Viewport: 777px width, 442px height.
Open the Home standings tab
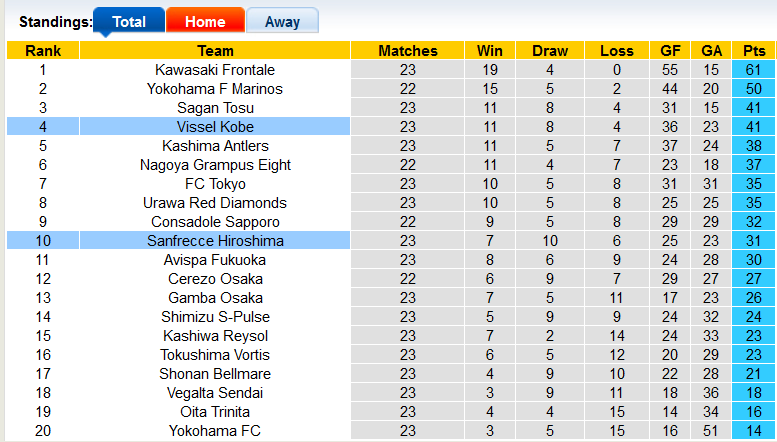[x=204, y=21]
